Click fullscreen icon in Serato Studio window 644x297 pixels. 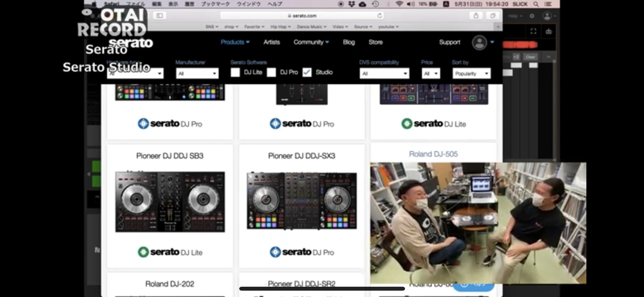pyautogui.click(x=533, y=31)
